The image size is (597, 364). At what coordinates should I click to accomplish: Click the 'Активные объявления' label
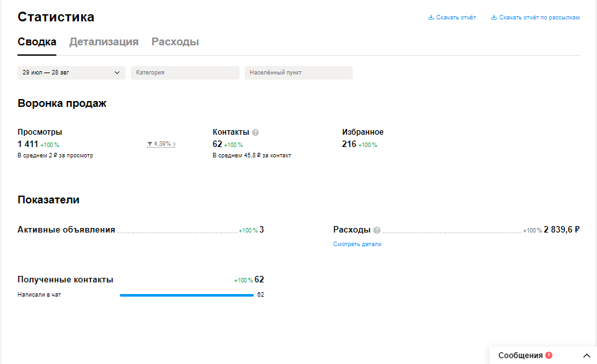pos(66,229)
